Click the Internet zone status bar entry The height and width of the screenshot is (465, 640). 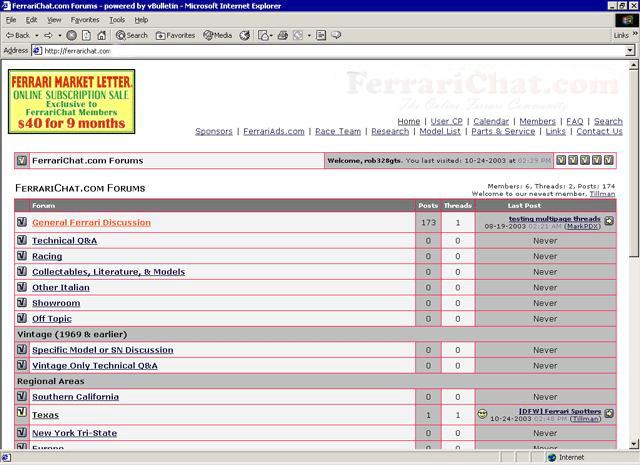(565, 457)
